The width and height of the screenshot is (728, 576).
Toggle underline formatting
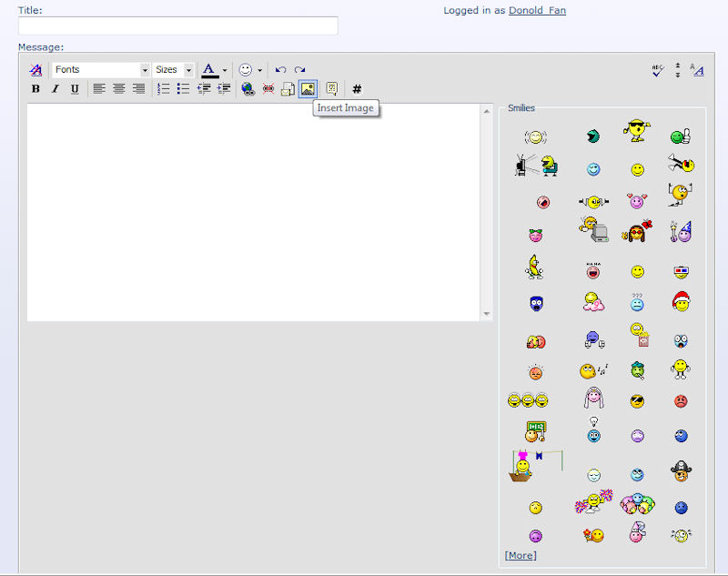tap(75, 88)
